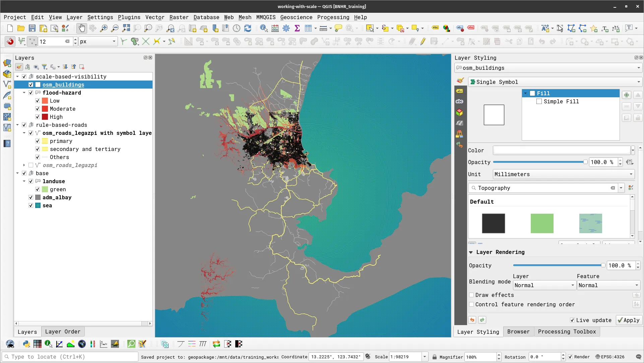Select the Pan Map tool
The height and width of the screenshot is (363, 644).
pos(81,28)
